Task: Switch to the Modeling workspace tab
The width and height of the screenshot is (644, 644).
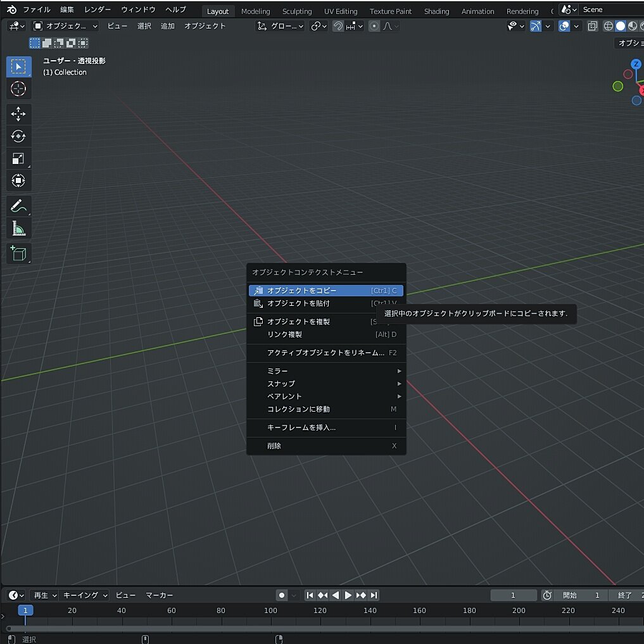Action: [x=255, y=11]
